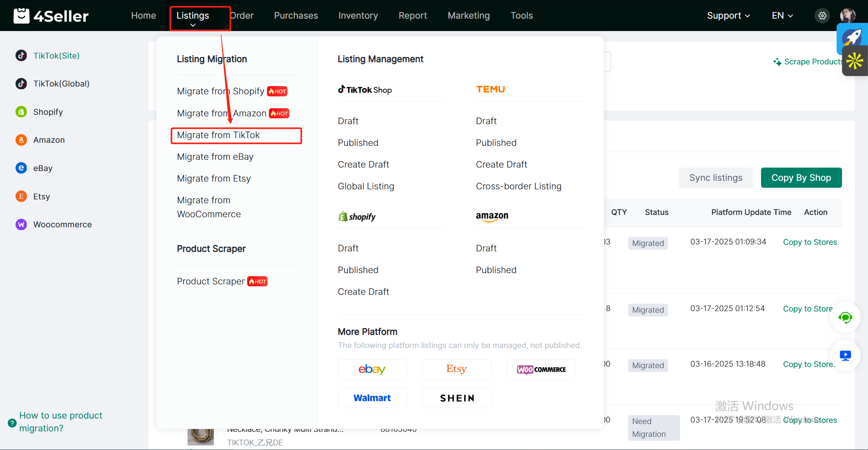Open the Marketing menu

(x=468, y=16)
